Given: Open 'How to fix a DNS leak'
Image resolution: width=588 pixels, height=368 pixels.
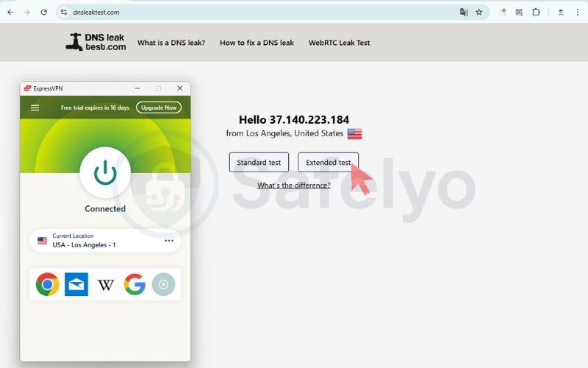Looking at the screenshot, I should [257, 43].
